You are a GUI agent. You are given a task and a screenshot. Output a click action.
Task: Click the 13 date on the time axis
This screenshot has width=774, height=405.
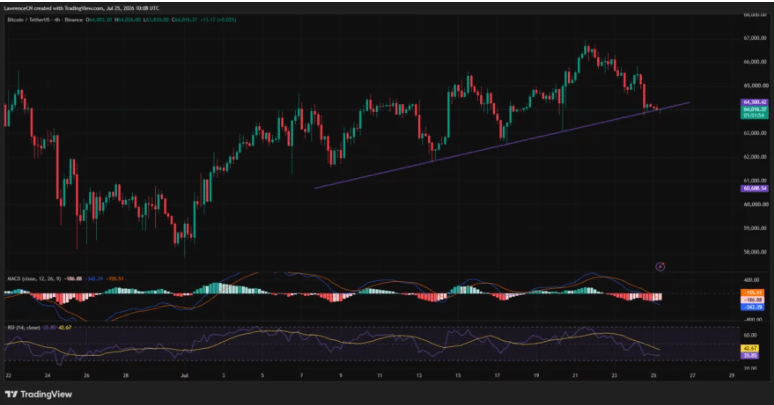pos(419,375)
